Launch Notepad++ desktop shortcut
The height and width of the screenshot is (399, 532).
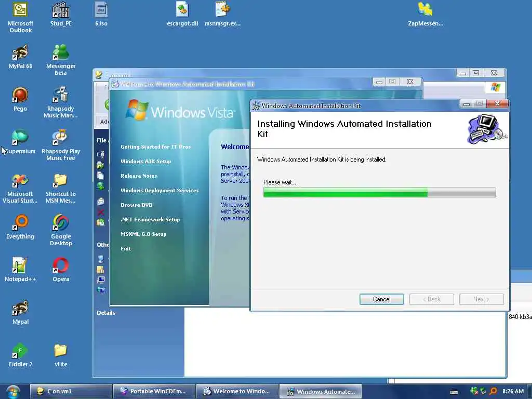(x=20, y=270)
